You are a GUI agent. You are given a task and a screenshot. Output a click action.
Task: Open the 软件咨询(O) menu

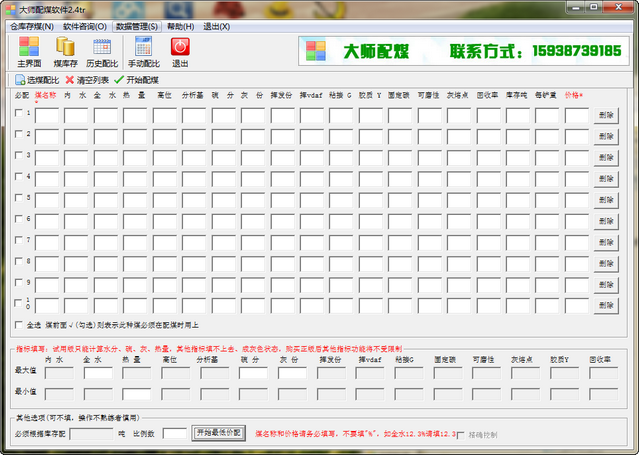(85, 27)
